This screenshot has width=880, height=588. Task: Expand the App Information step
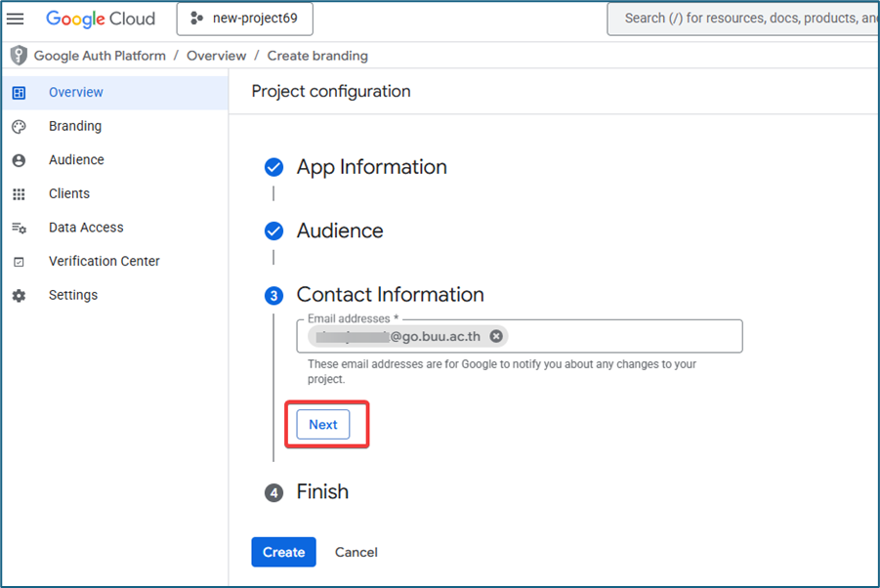(x=371, y=167)
